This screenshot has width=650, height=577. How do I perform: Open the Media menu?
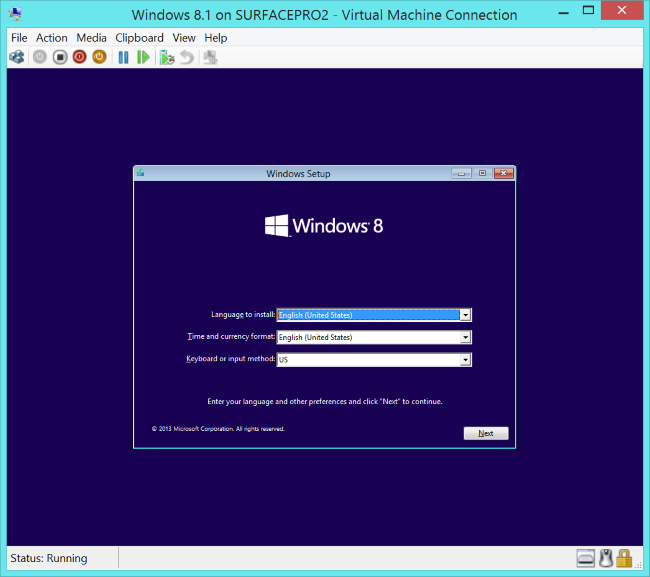pos(91,38)
